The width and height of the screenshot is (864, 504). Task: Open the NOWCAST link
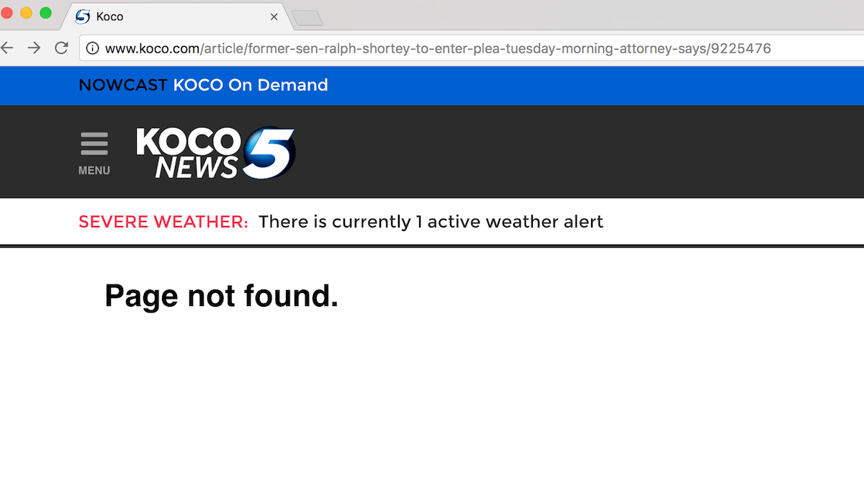[x=123, y=85]
